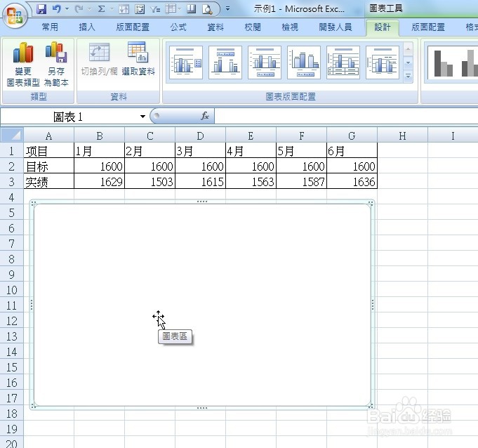The height and width of the screenshot is (448, 478).
Task: Click the Save icon in quick access toolbar
Action: (41, 9)
